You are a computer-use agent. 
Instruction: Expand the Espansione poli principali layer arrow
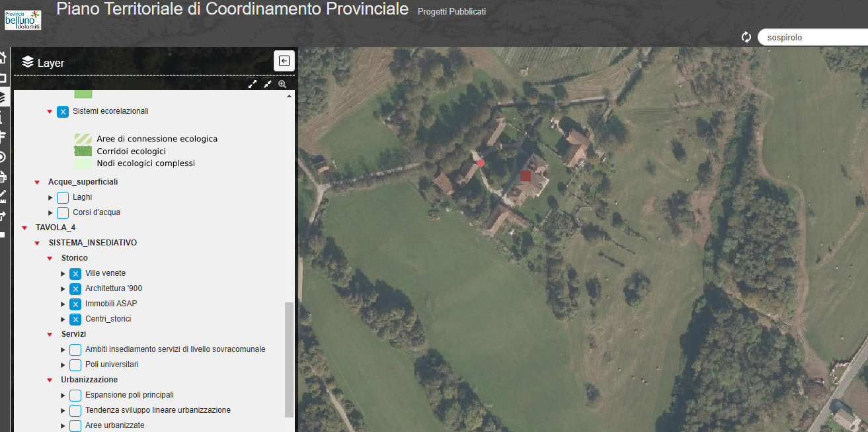coord(63,396)
